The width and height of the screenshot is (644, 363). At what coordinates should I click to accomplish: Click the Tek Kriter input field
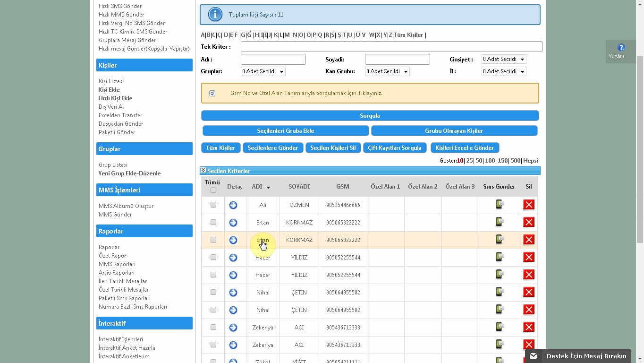(x=391, y=47)
